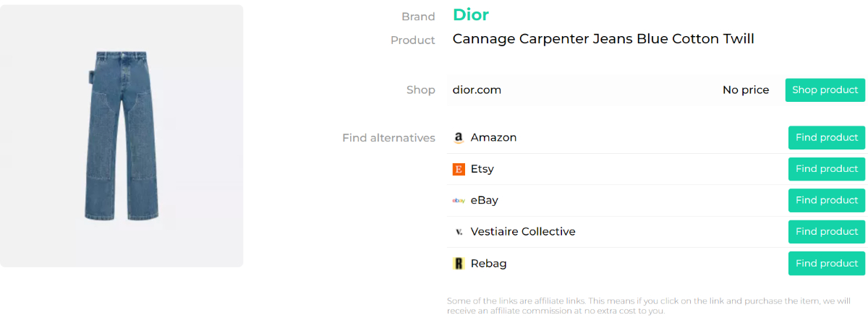Select the Cannage Carpenter Jeans product title
868x333 pixels.
coord(603,39)
